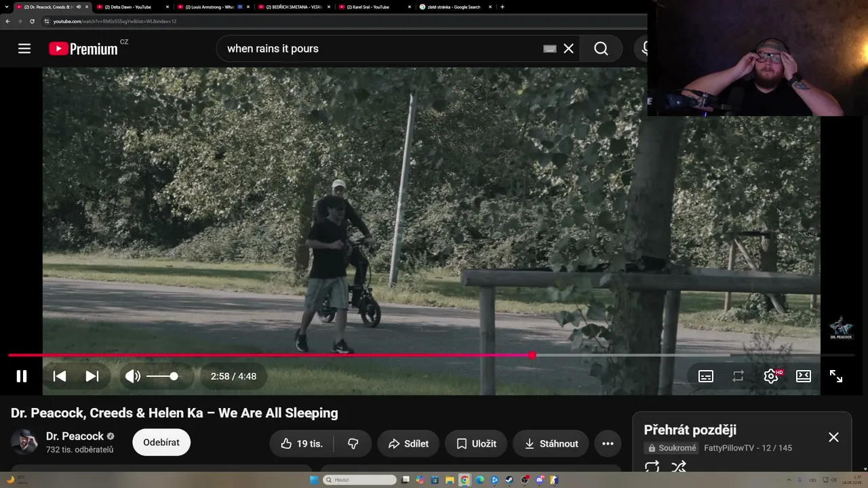Enter fullscreen video mode
Viewport: 868px width, 488px height.
click(836, 376)
